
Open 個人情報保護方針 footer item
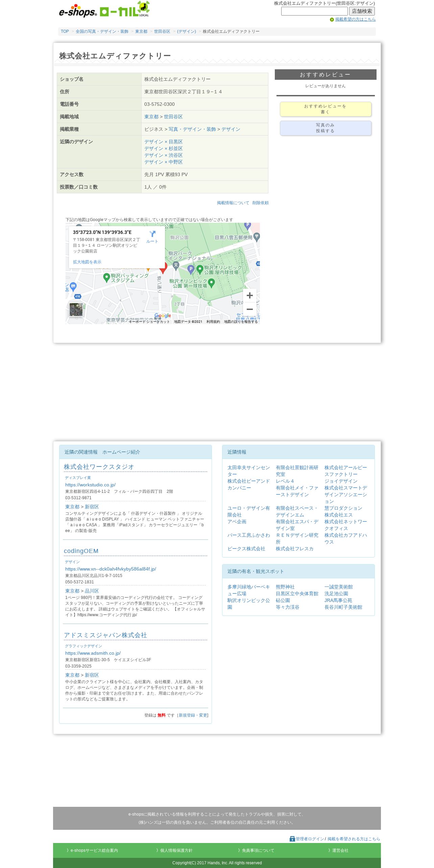pyautogui.click(x=174, y=850)
